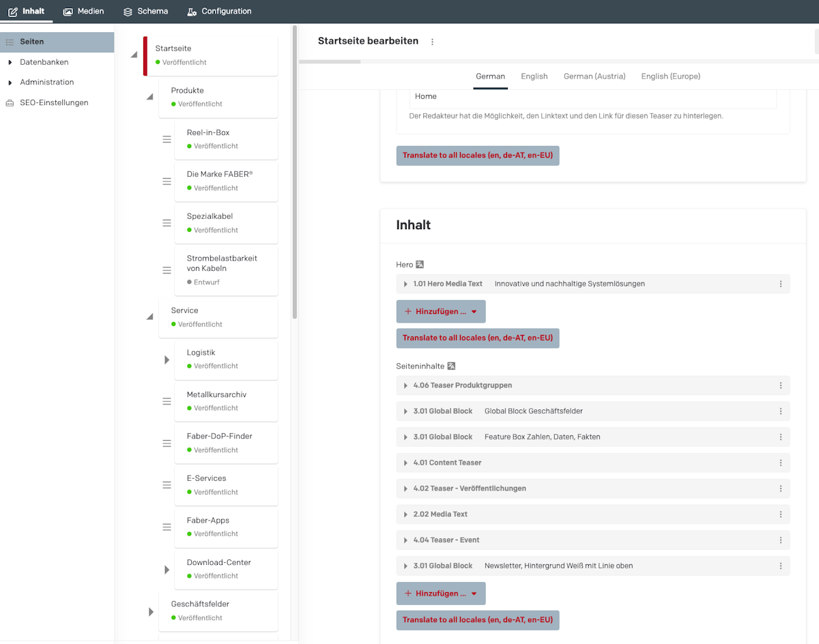The image size is (819, 644).
Task: Click drag handle icon for Die Marke FABER
Action: tap(167, 181)
